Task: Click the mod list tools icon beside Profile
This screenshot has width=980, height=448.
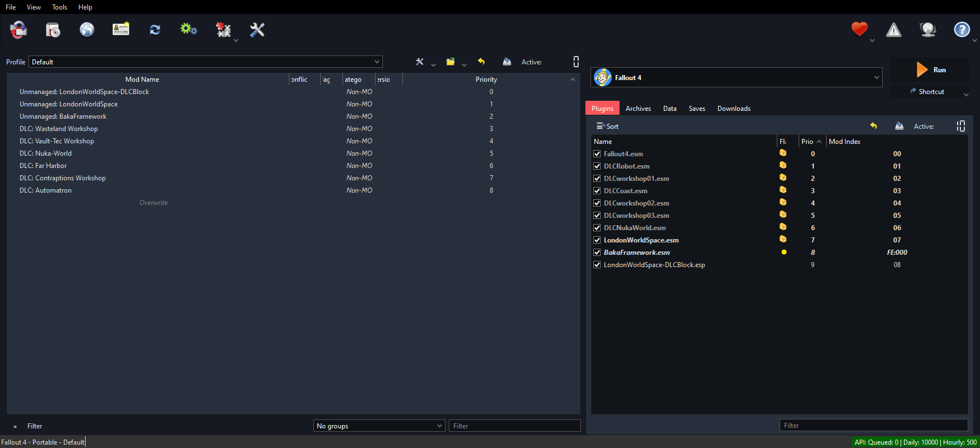Action: point(419,62)
